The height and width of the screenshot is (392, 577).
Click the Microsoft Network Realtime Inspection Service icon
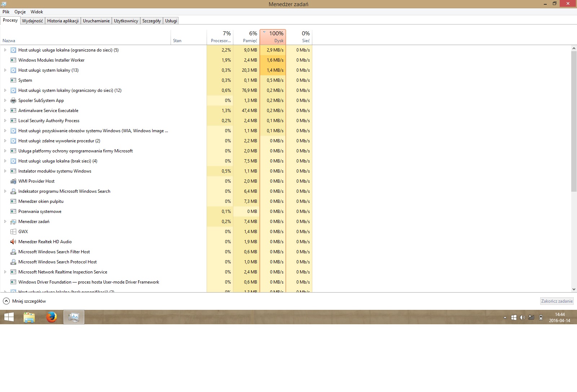click(x=13, y=272)
